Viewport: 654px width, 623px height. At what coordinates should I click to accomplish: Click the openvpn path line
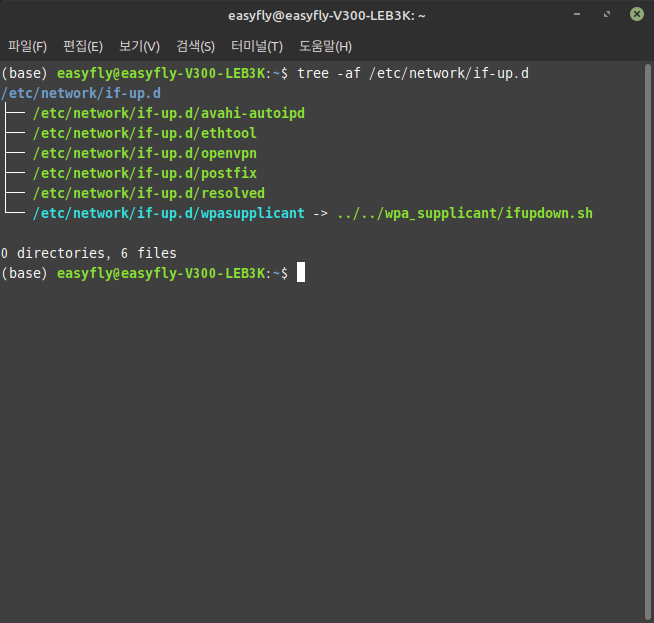pyautogui.click(x=145, y=153)
